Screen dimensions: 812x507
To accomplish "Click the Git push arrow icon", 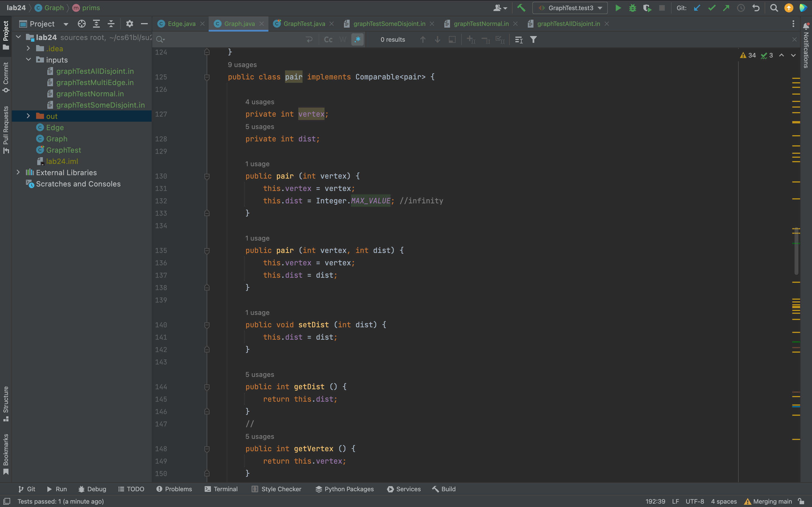I will click(726, 8).
